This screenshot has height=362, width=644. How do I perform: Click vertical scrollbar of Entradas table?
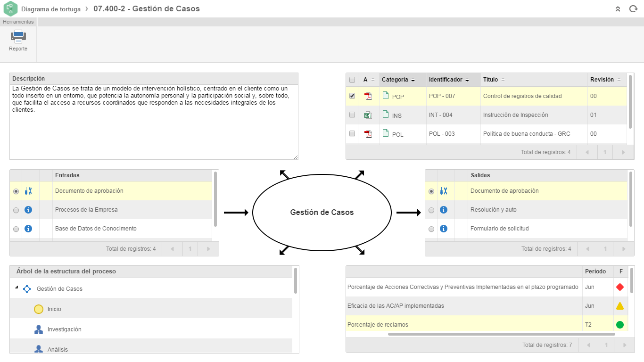[215, 199]
